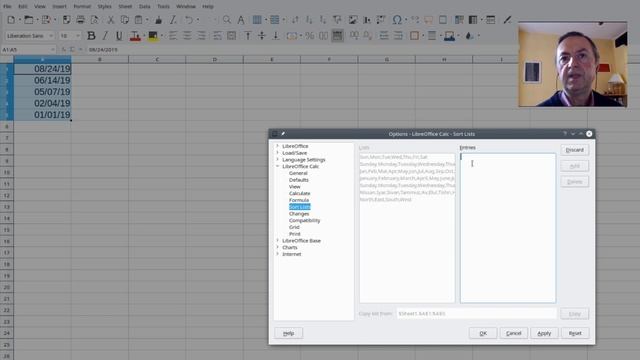Click the Cancel button
The width and height of the screenshot is (640, 360).
click(513, 333)
